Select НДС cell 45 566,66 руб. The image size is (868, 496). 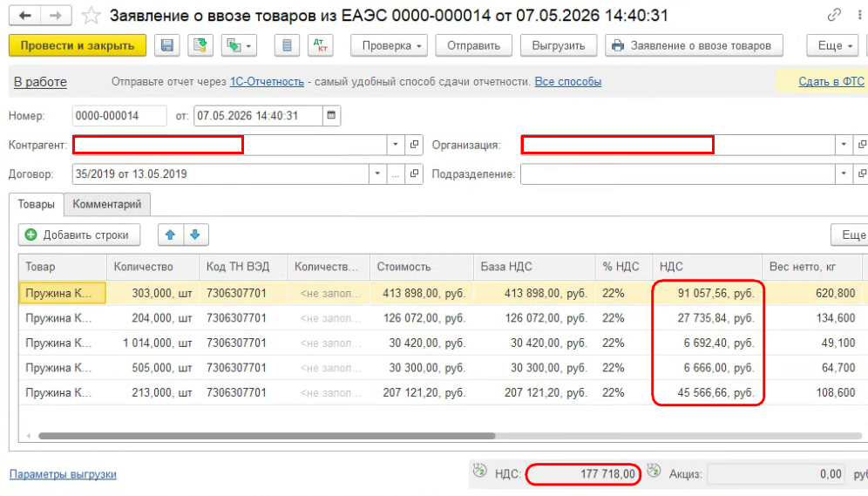pos(707,393)
